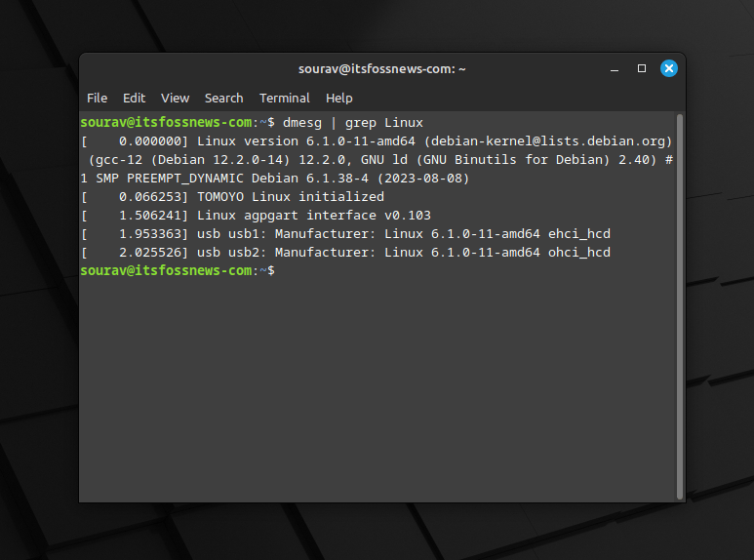Click the typed 'dmesg | grep Linux' command

[x=352, y=123]
